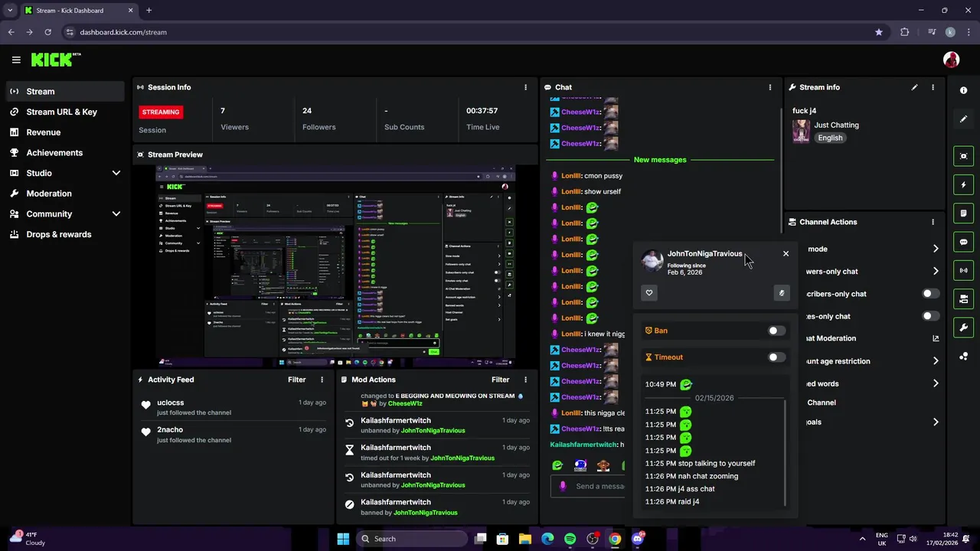This screenshot has height=551, width=980.
Task: Open Channel Actions panel options menu
Action: coord(933,222)
